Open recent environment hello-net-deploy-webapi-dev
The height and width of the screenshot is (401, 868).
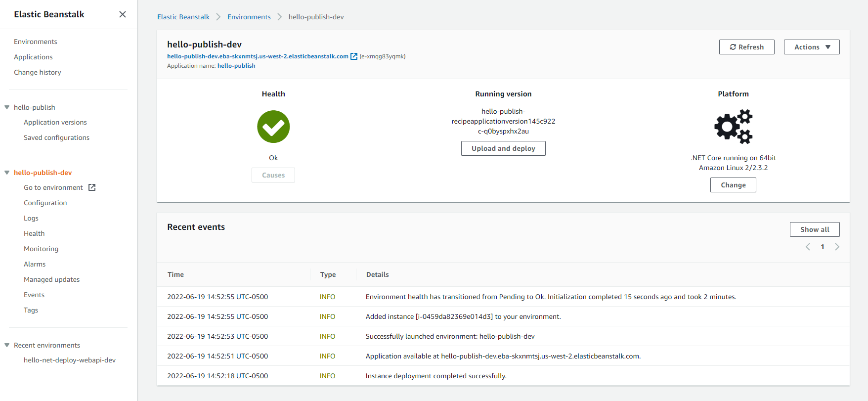(70, 360)
